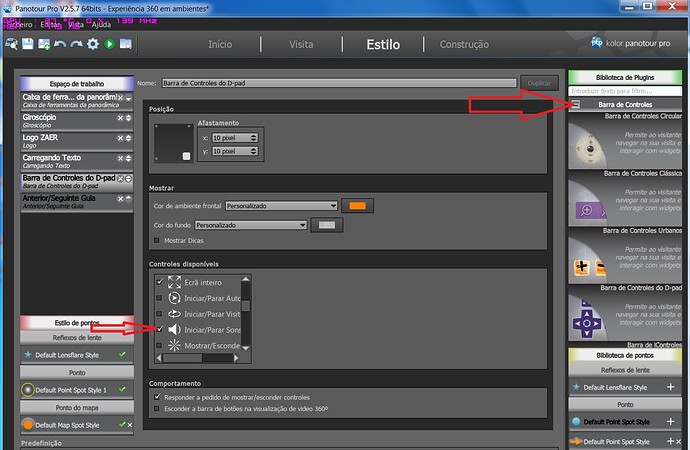Toggle the Iniciar/Parar Sons checkbox

[159, 329]
